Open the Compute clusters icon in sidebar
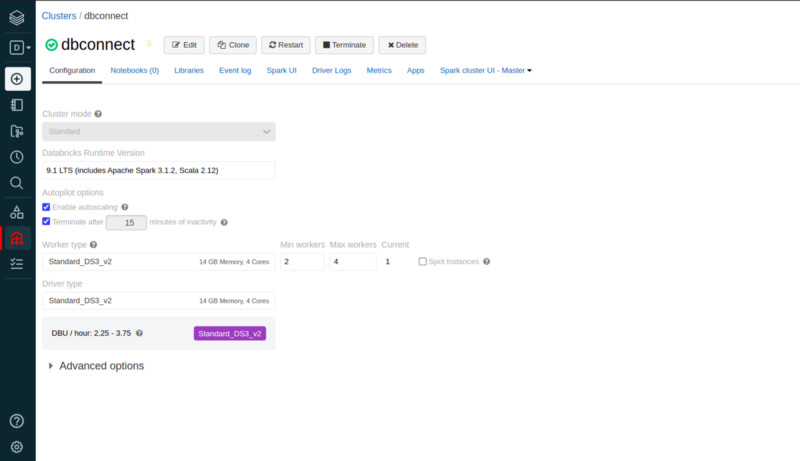The height and width of the screenshot is (461, 800). [17, 238]
